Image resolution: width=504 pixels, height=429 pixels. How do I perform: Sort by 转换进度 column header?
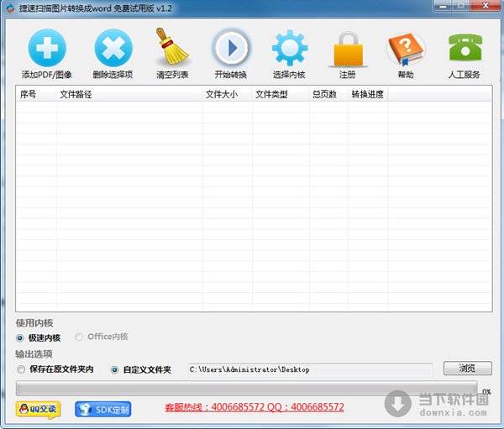click(x=368, y=94)
